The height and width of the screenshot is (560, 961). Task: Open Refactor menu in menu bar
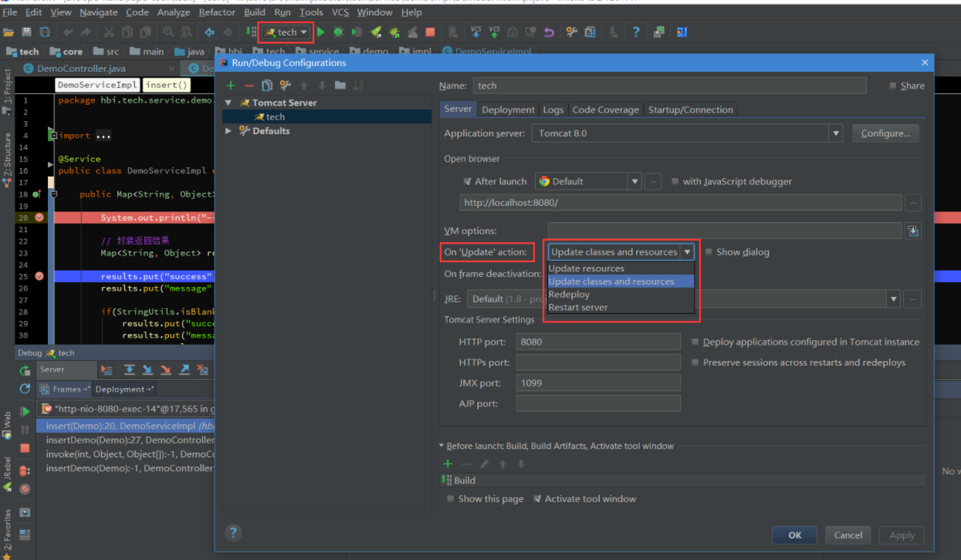[x=217, y=12]
